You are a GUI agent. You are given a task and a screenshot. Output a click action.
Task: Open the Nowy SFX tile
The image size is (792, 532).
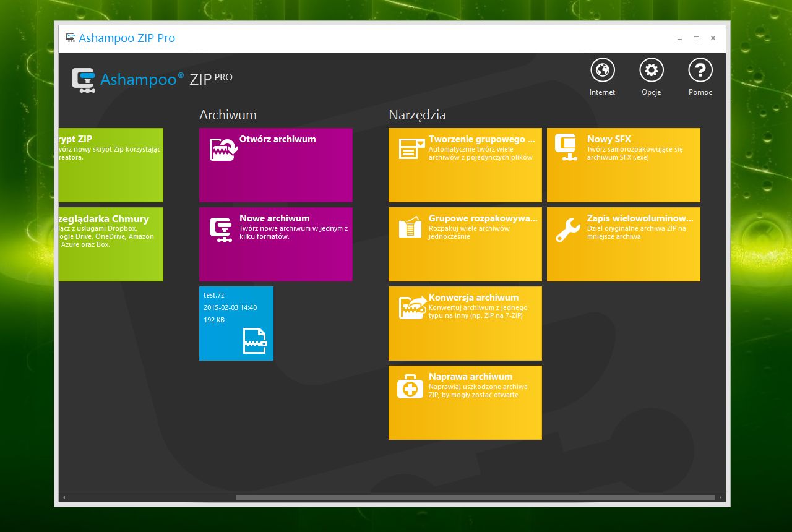coord(624,165)
